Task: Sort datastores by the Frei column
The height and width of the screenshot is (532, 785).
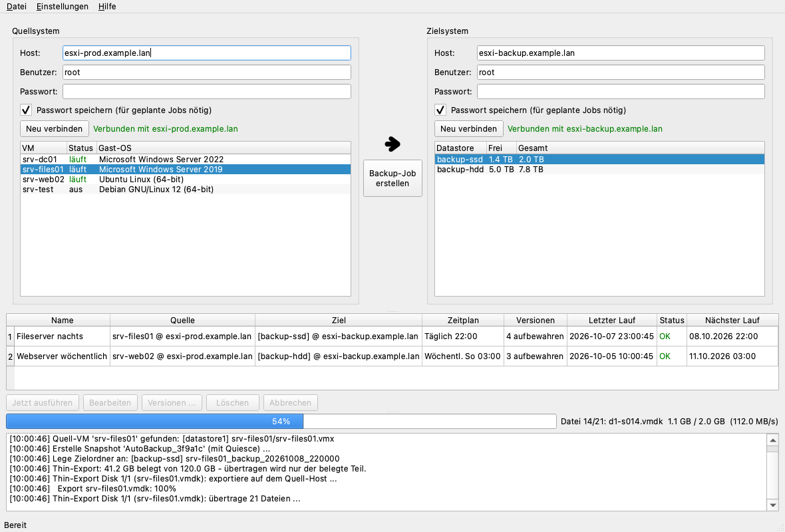Action: pyautogui.click(x=502, y=148)
